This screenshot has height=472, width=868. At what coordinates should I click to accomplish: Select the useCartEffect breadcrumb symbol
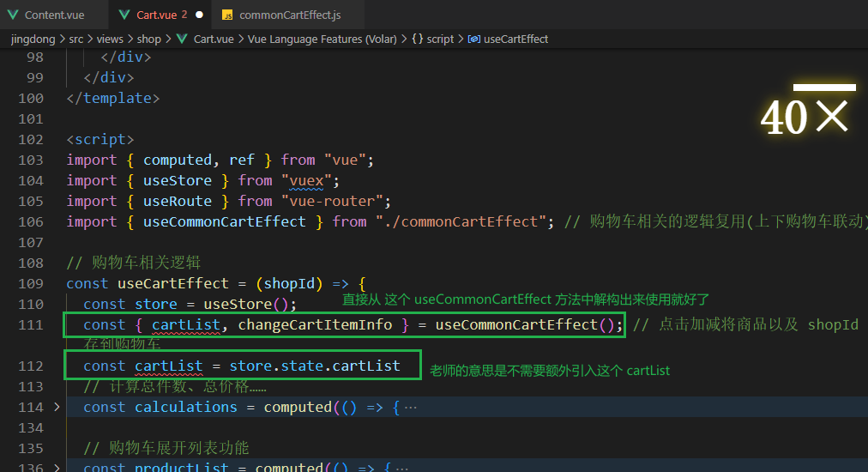516,39
